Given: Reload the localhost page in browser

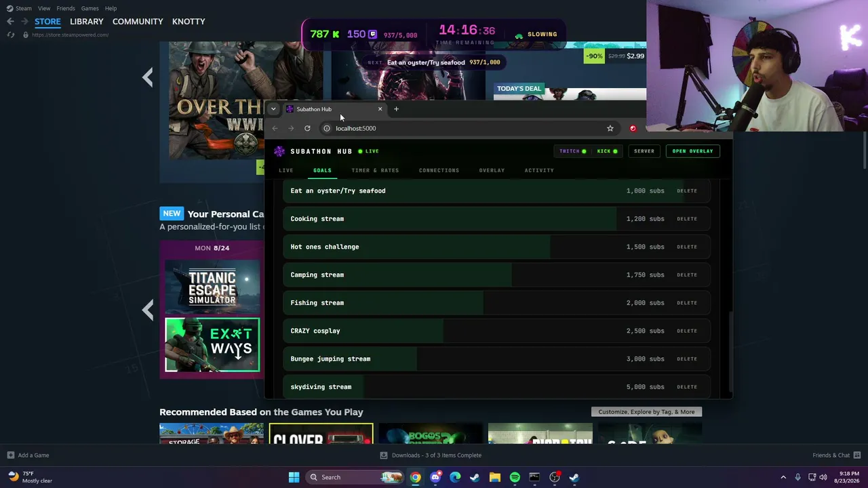Looking at the screenshot, I should [x=307, y=128].
